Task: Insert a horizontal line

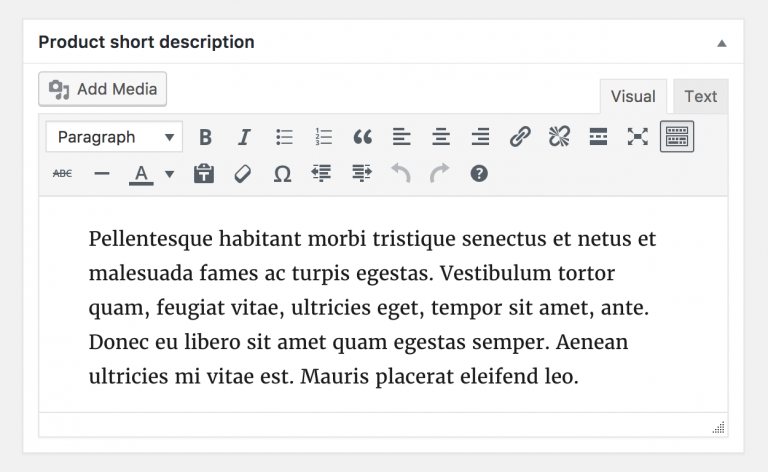Action: (101, 173)
